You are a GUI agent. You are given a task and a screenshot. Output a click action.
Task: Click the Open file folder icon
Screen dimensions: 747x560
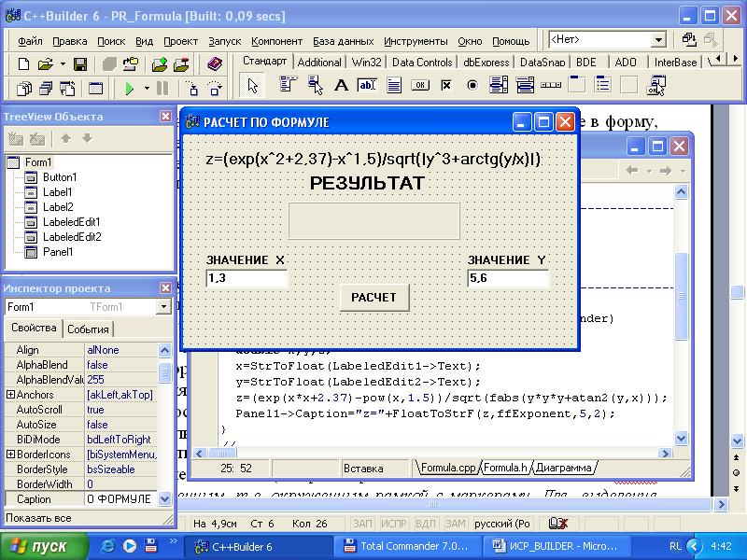pos(45,63)
